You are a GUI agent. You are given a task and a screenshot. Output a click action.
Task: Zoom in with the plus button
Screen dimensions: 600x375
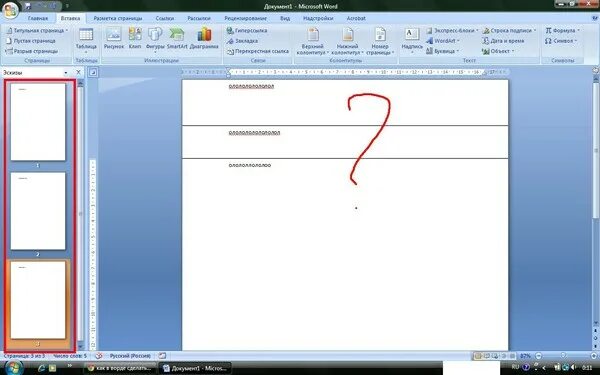(x=594, y=356)
